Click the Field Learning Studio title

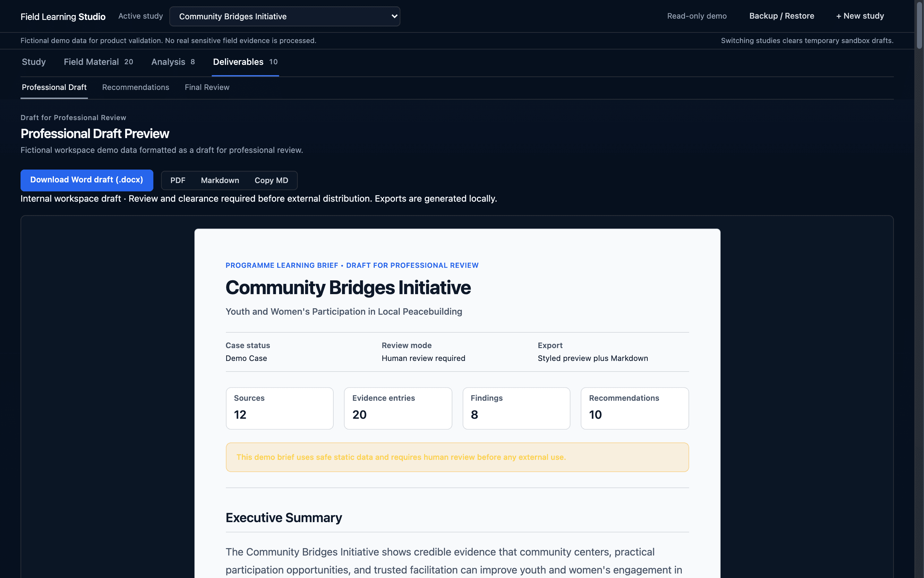63,16
